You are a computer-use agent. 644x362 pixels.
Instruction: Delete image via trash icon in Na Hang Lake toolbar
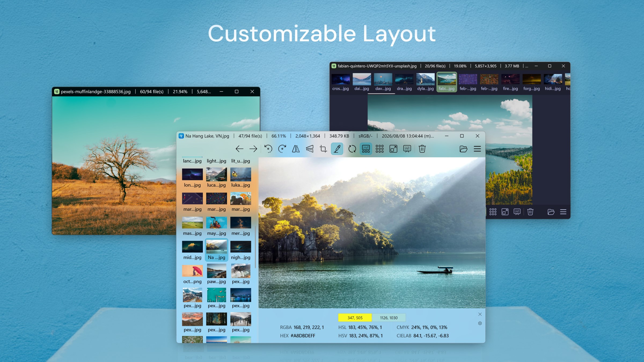(422, 149)
